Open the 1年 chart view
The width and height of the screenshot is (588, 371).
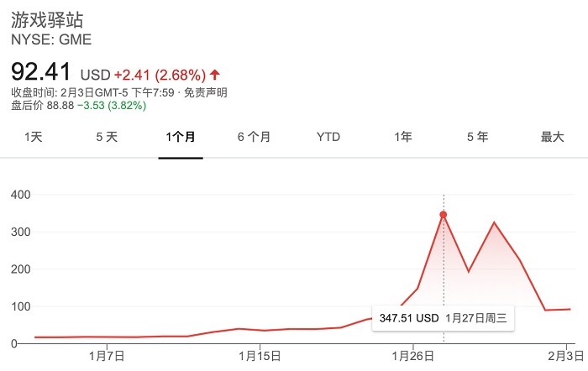point(404,137)
